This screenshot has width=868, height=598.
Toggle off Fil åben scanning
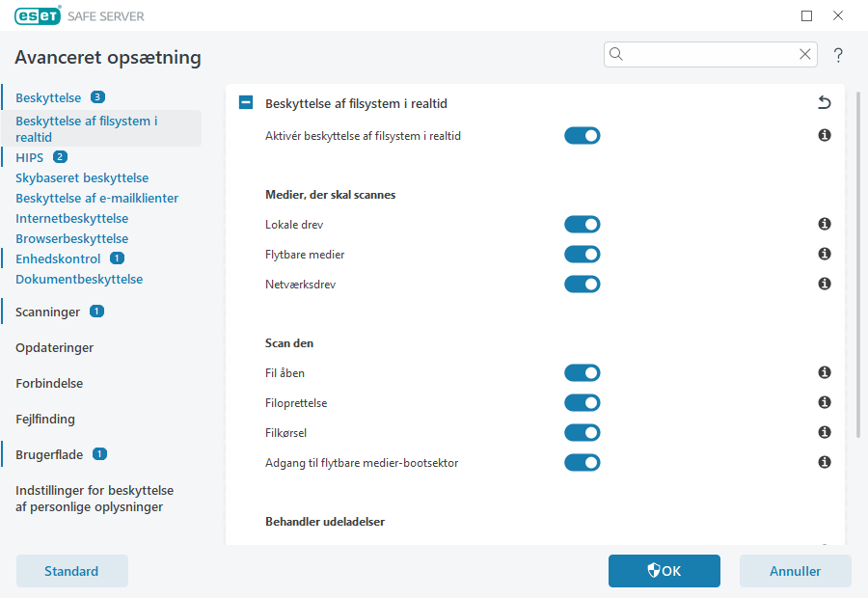582,373
